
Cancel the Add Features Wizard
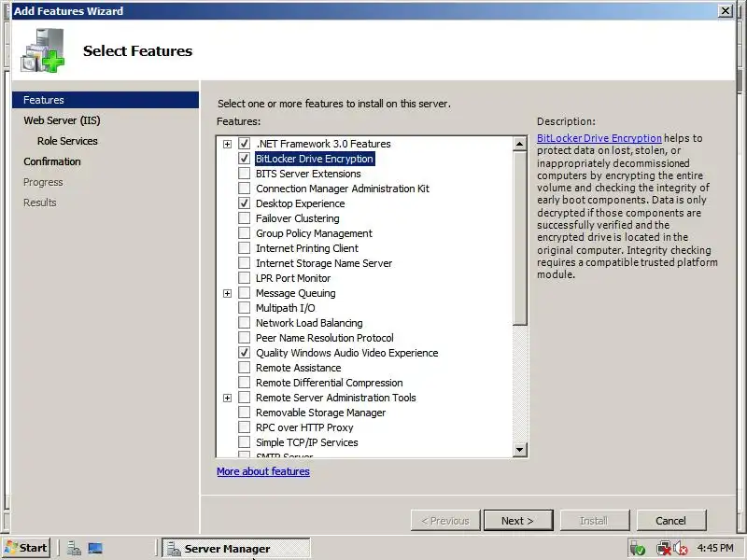click(671, 521)
